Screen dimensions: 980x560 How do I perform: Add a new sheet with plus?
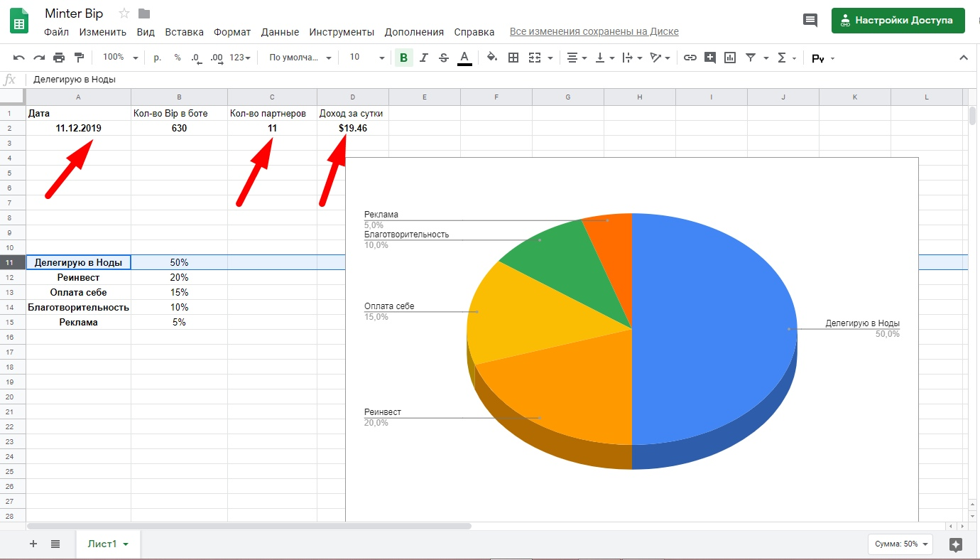coord(33,544)
